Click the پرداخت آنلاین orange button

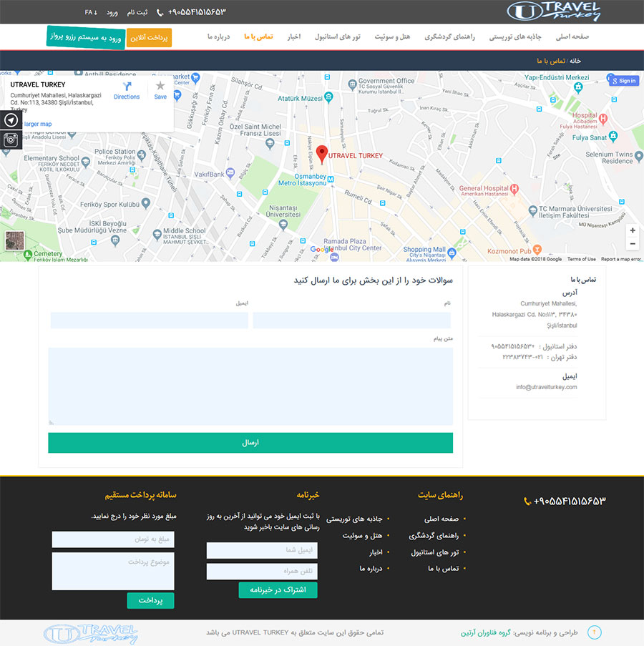[149, 37]
